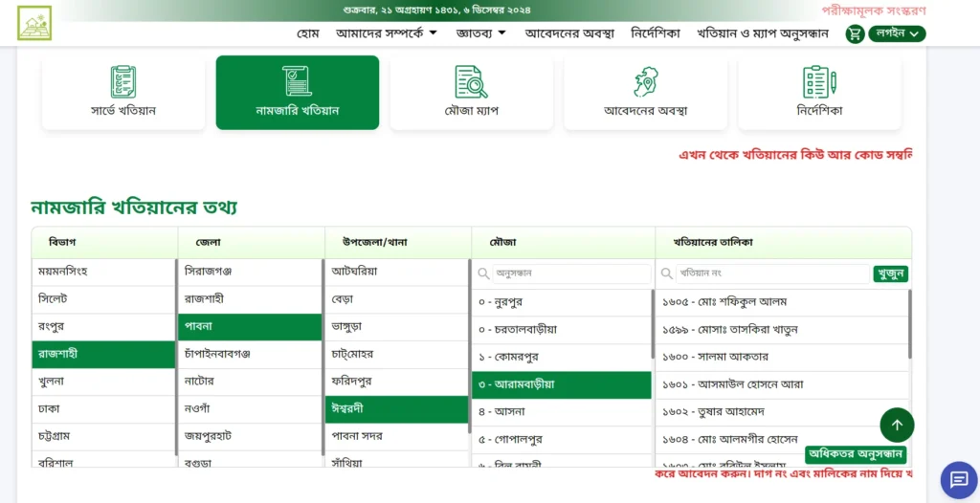Click the আবেদনের অবস্থা map pin icon
Image resolution: width=980 pixels, height=503 pixels.
645,81
